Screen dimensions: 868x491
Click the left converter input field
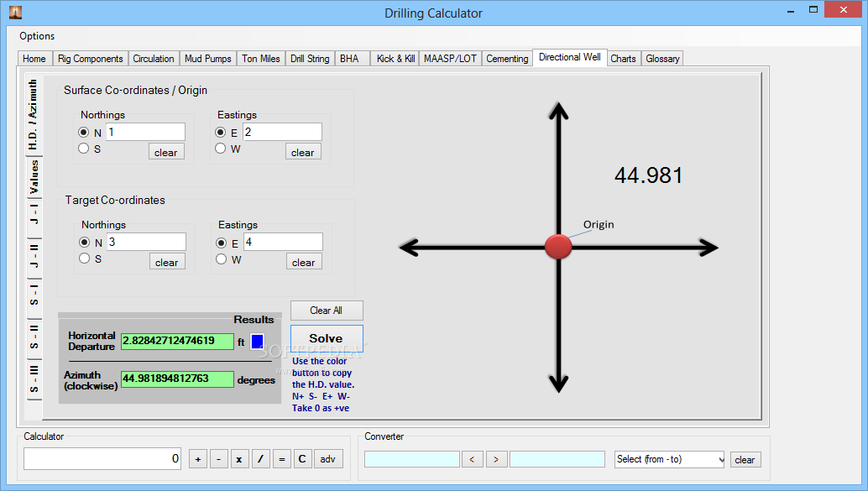tap(412, 459)
